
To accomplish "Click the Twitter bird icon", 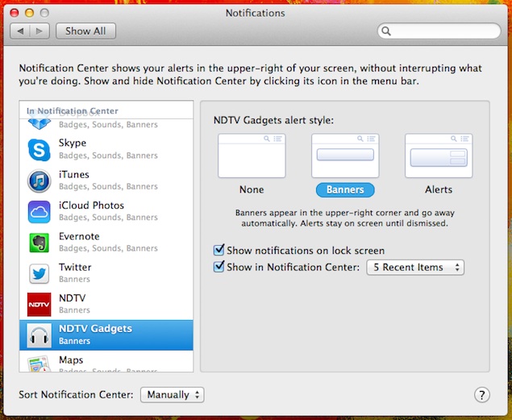I will pos(40,274).
